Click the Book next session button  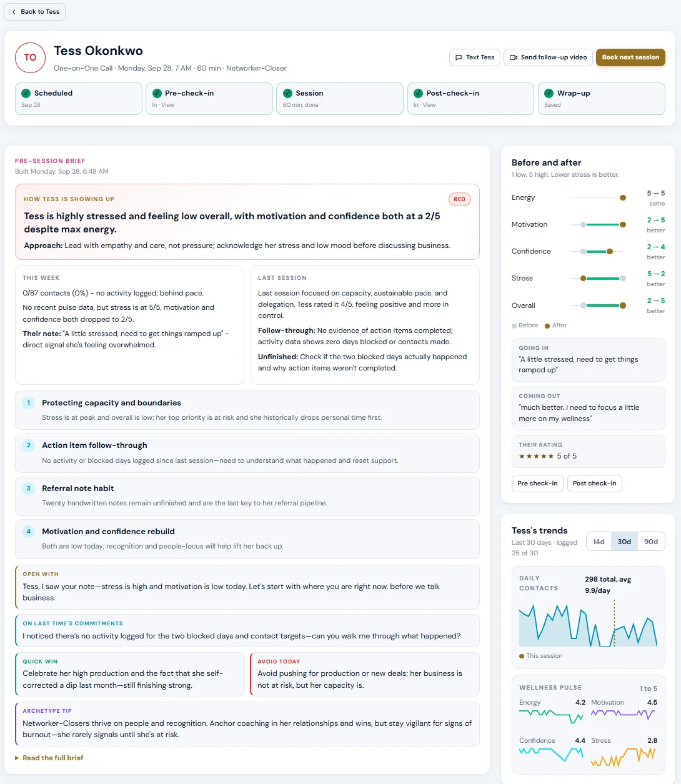pyautogui.click(x=630, y=57)
